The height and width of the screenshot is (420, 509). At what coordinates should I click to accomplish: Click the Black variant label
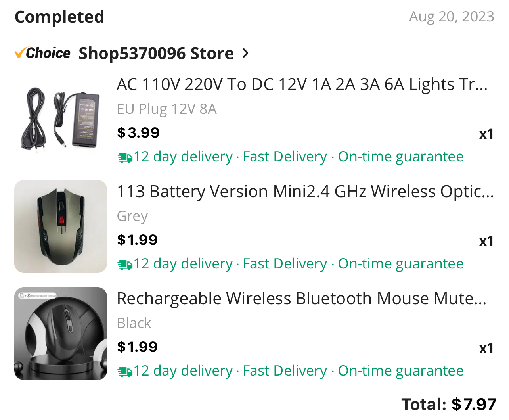click(134, 323)
